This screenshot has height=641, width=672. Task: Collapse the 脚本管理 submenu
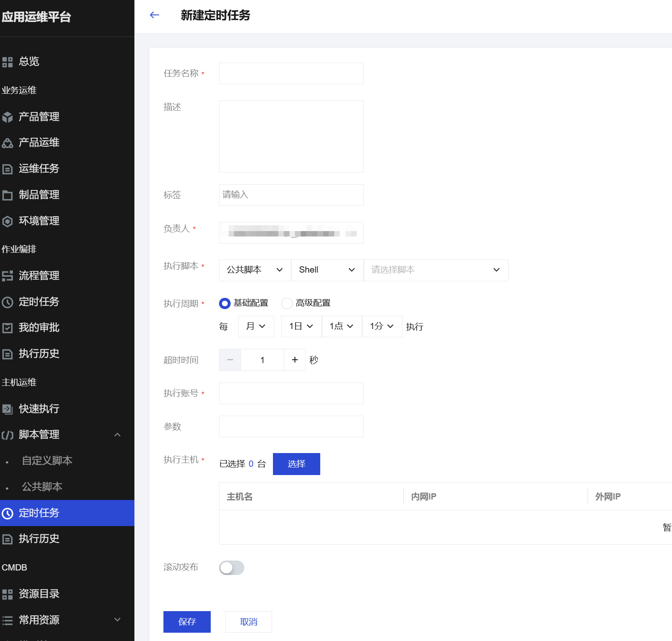[117, 435]
